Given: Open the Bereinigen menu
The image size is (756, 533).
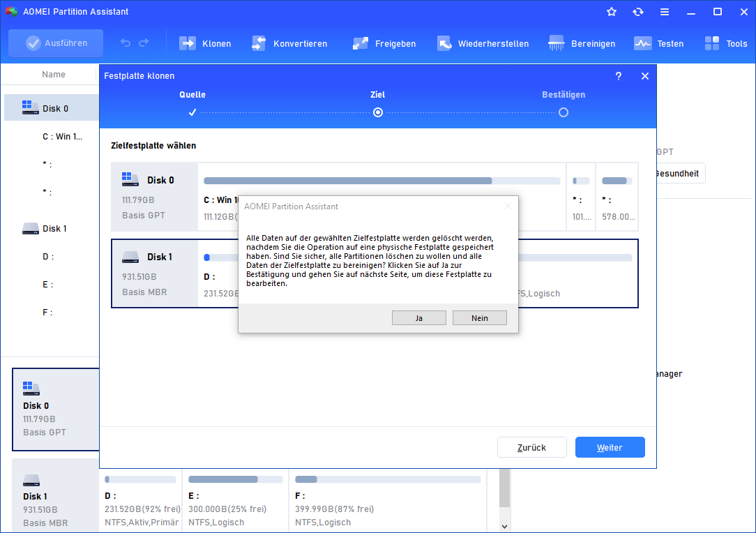Looking at the screenshot, I should pos(582,43).
